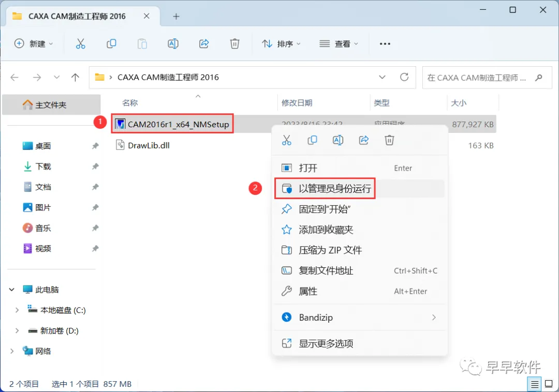Click Rename icon in the context menu
The image size is (559, 392).
click(338, 140)
